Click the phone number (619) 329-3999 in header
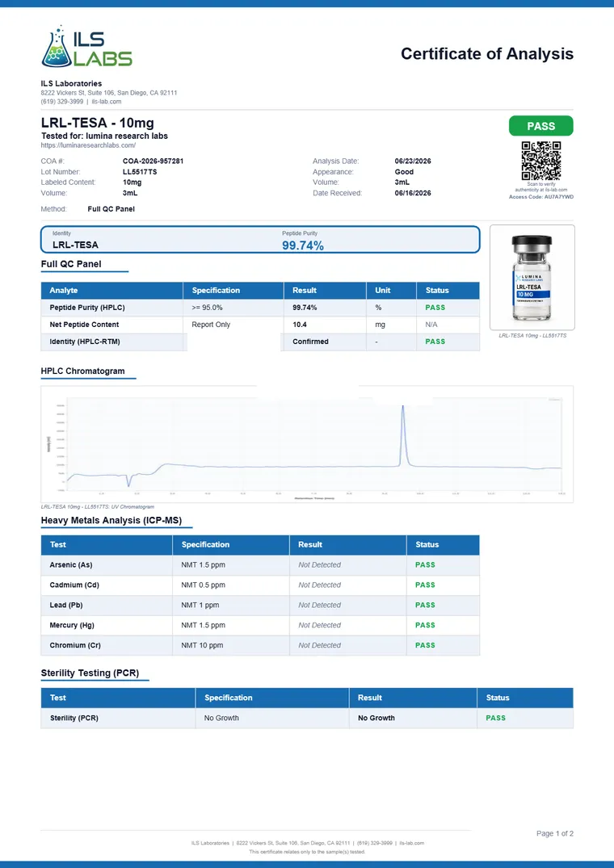Screen dimensions: 614x868 [62, 102]
